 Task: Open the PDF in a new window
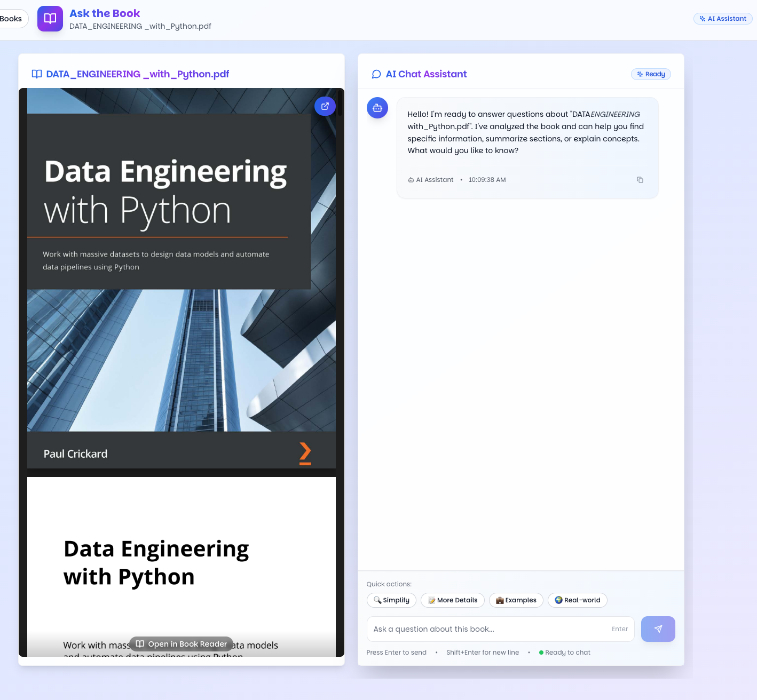tap(325, 106)
